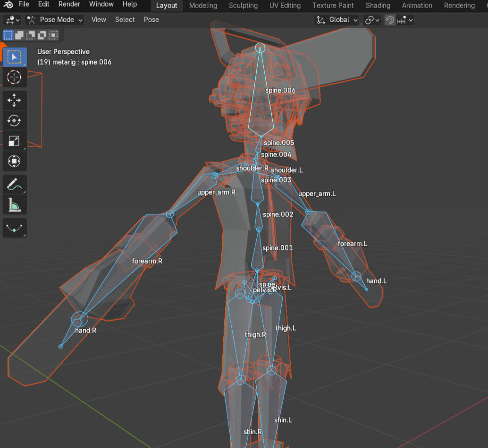
Task: Pick the Rotate tool
Action: coord(14,121)
